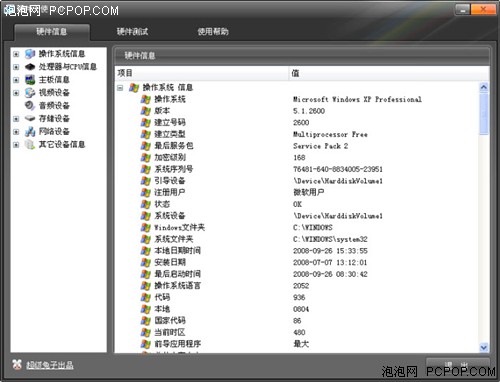Click the 值 column header

[x=389, y=73]
